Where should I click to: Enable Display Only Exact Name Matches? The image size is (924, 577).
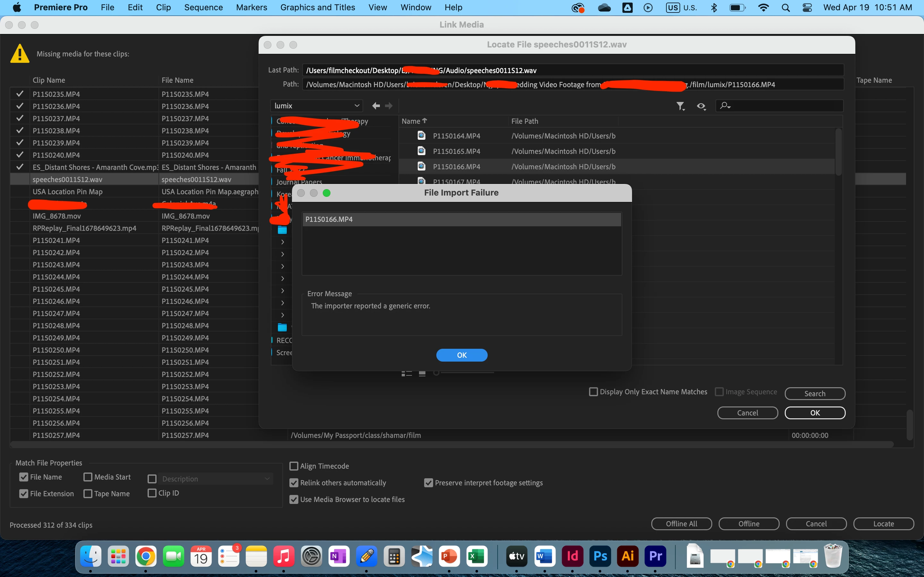593,392
